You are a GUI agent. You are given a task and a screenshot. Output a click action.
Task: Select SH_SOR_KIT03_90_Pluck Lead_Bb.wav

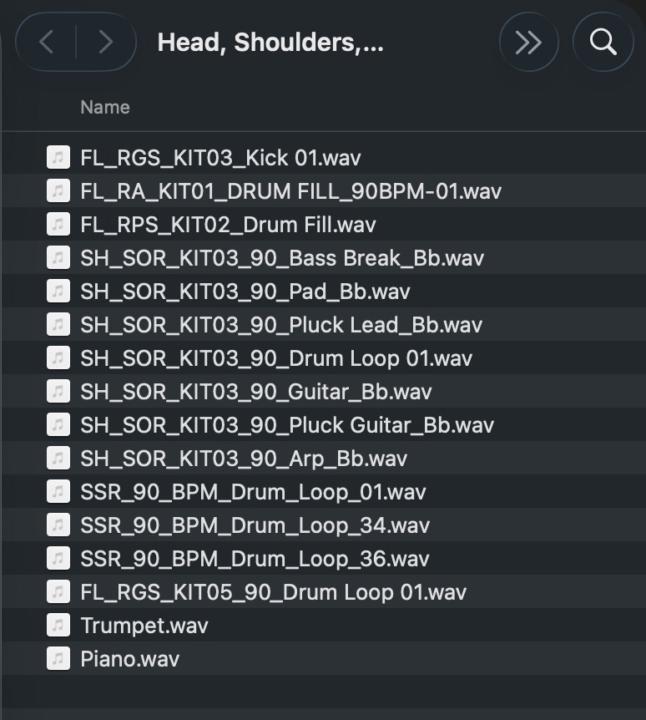(x=280, y=325)
